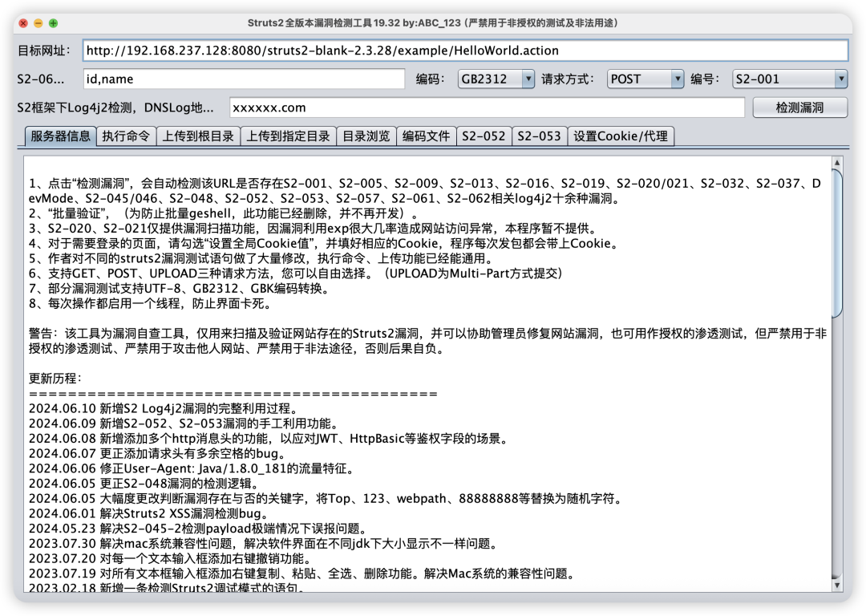866x616 pixels.
Task: Click line 3 about S2-020、S2-021
Action: 313,228
